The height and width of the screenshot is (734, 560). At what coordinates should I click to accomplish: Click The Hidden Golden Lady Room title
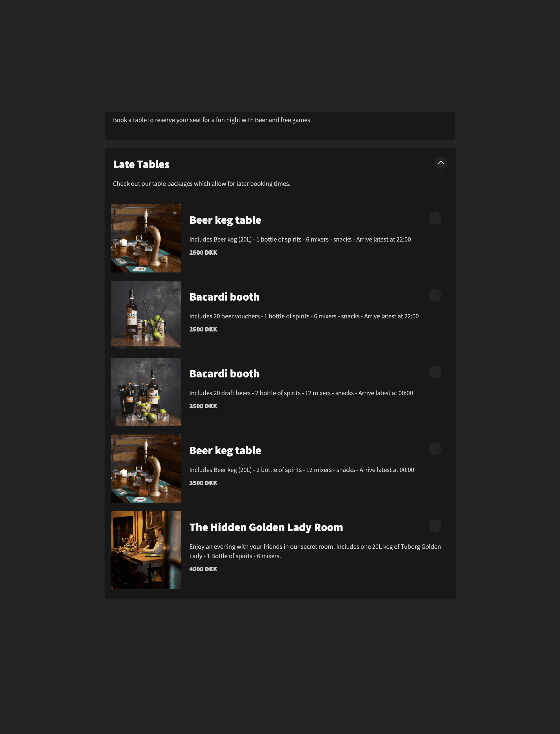click(x=266, y=527)
